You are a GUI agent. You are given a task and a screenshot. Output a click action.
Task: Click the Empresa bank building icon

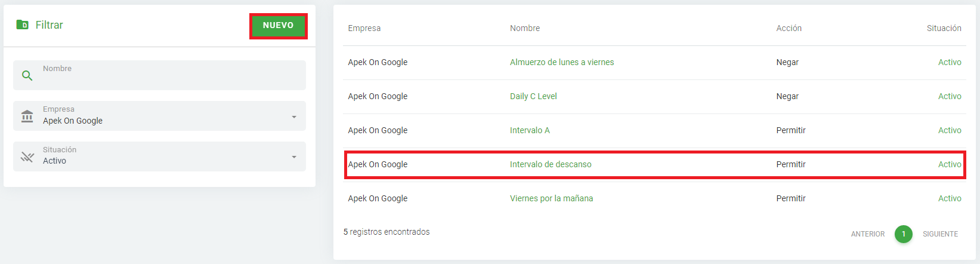[27, 116]
